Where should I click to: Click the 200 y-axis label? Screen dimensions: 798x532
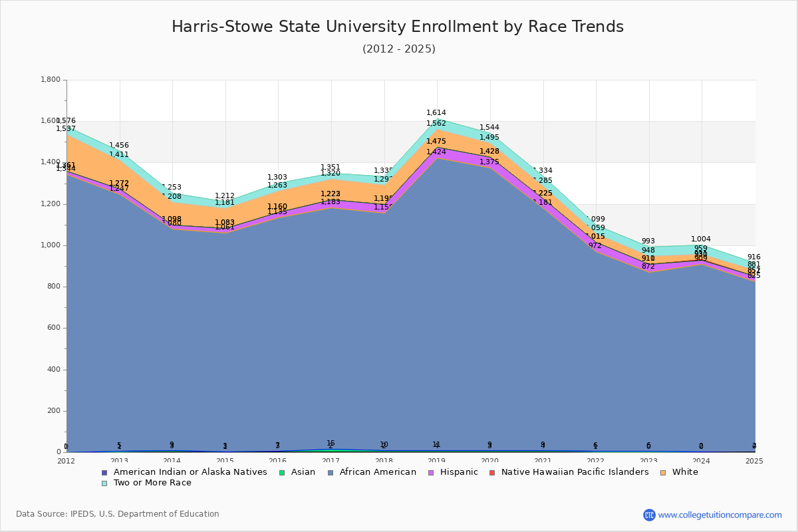coord(54,411)
